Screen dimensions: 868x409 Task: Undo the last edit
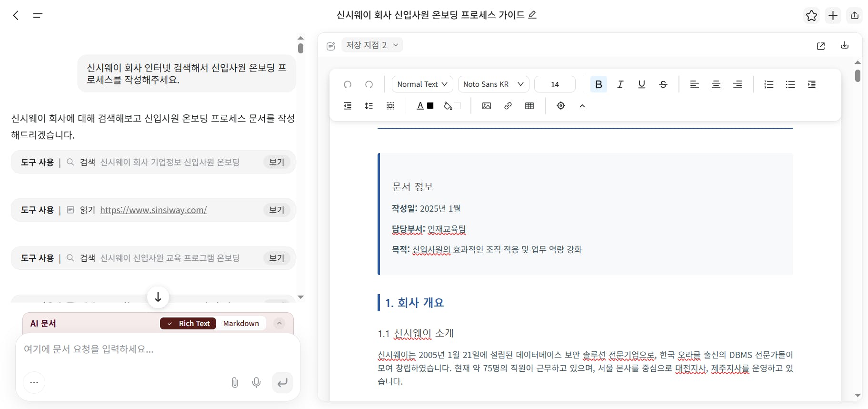tap(348, 84)
